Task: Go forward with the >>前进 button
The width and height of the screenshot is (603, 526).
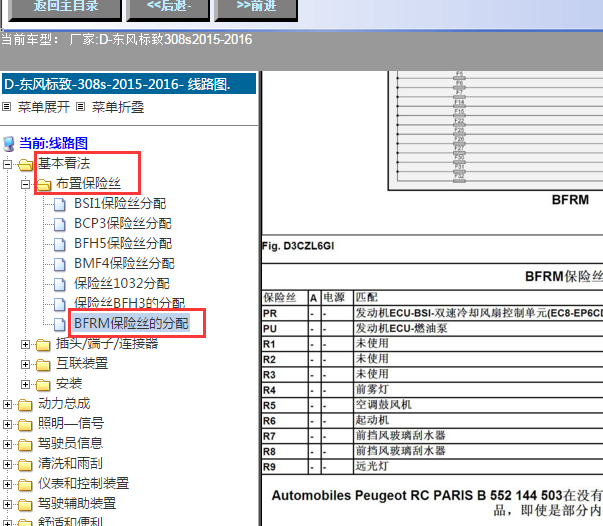Action: click(x=256, y=8)
